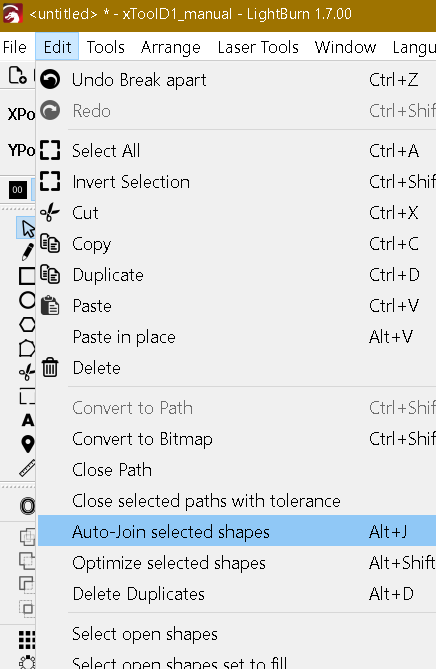Choose the Measure ruler tool

28,468
